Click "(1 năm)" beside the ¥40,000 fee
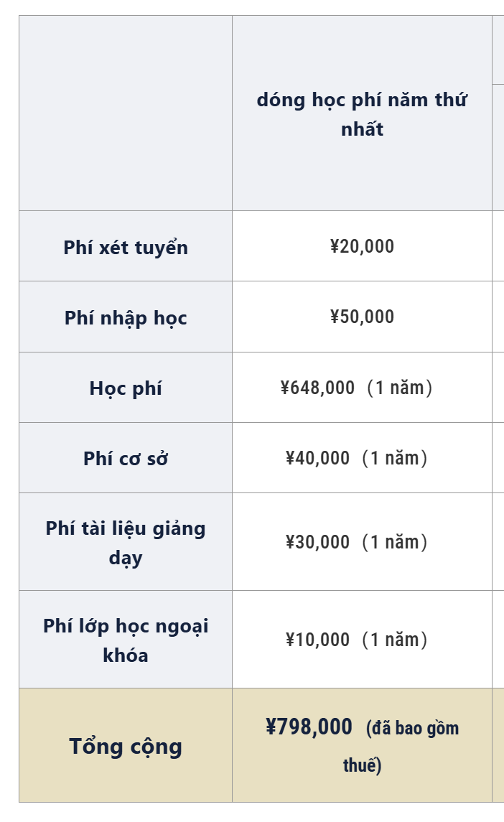504x822 pixels. [395, 458]
